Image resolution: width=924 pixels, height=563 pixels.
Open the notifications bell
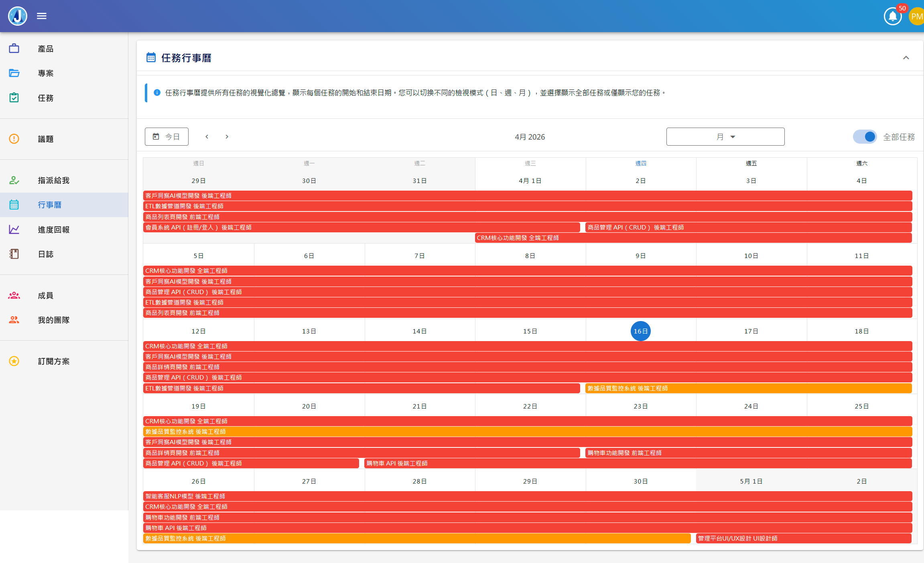click(893, 16)
